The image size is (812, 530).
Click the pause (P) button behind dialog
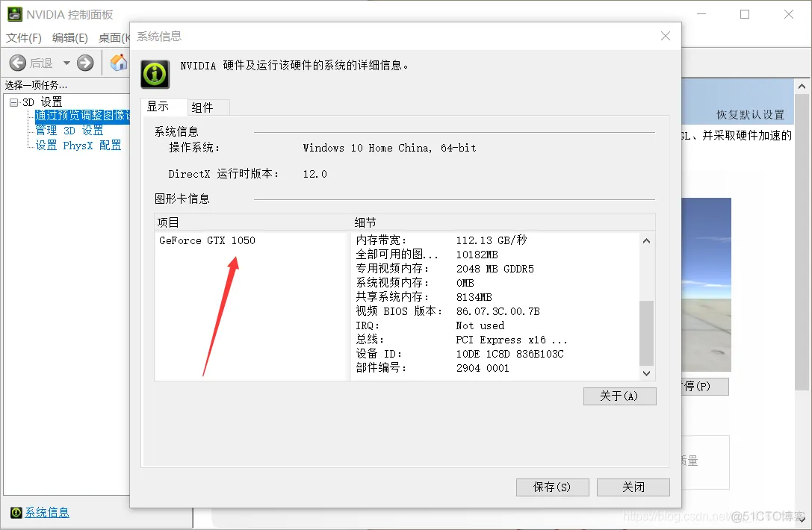[x=704, y=387]
